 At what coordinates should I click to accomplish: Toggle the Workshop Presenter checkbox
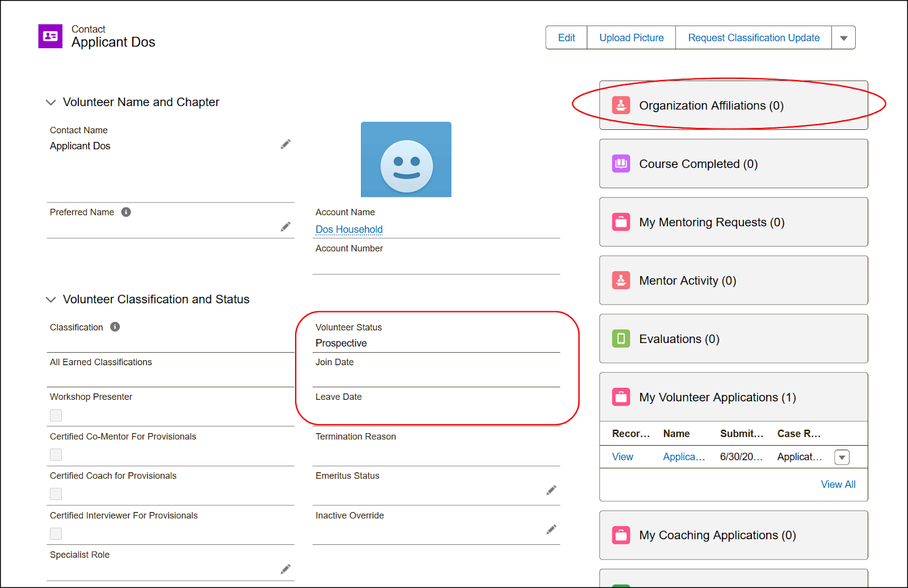(56, 416)
